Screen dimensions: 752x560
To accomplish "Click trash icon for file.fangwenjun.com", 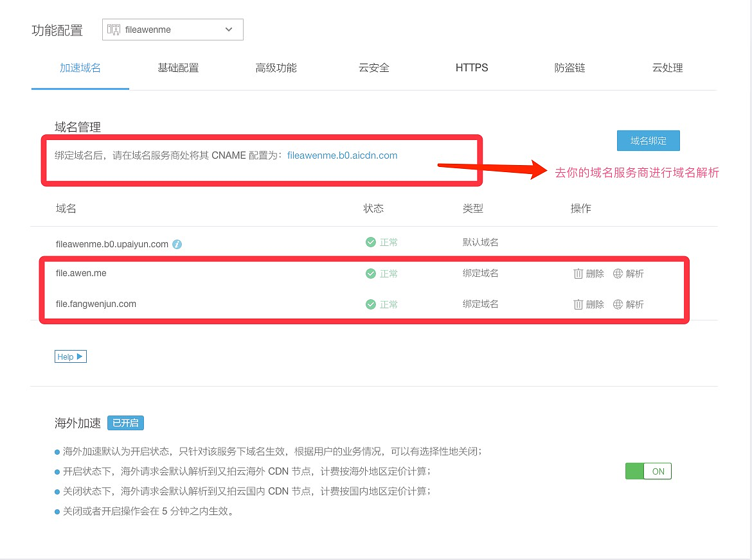I will point(578,304).
